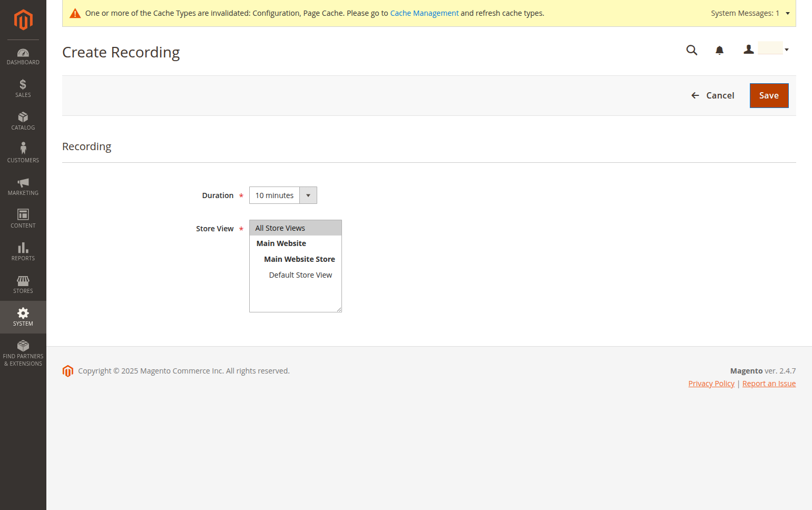Open the Catalog menu
The width and height of the screenshot is (812, 510).
23,121
